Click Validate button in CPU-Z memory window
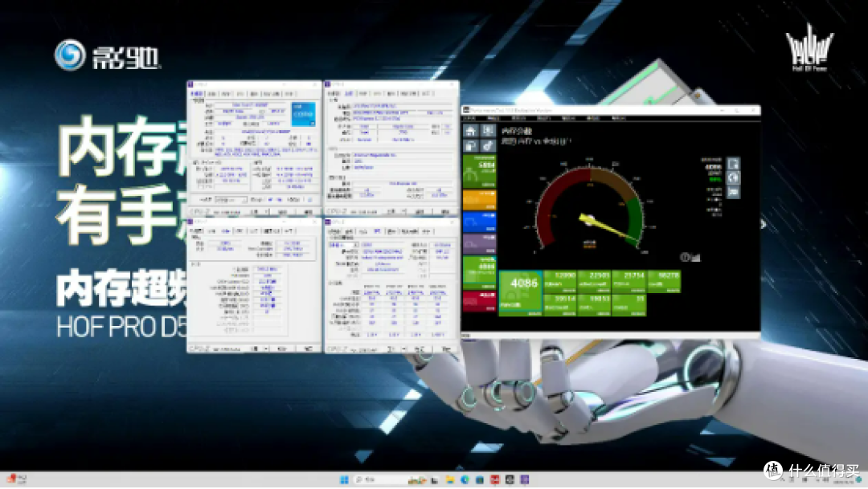 point(282,349)
